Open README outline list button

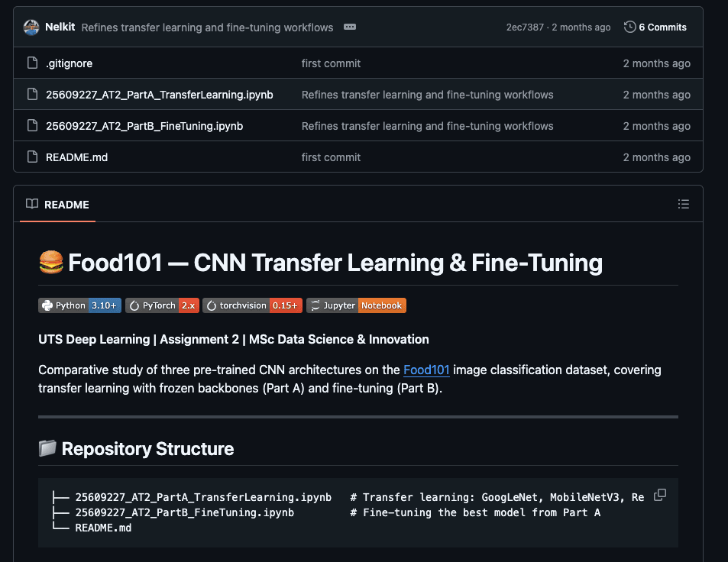point(683,204)
